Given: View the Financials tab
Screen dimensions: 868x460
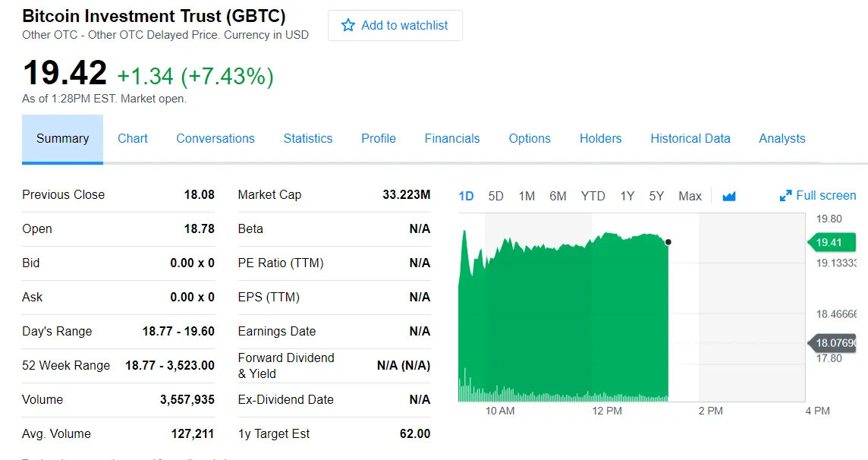Looking at the screenshot, I should (452, 138).
